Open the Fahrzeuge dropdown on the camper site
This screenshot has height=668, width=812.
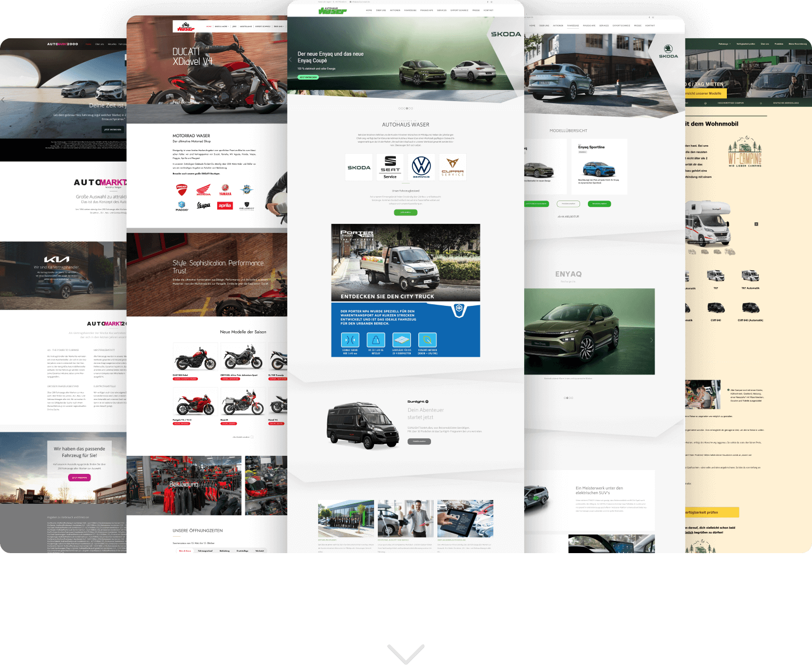coord(724,44)
